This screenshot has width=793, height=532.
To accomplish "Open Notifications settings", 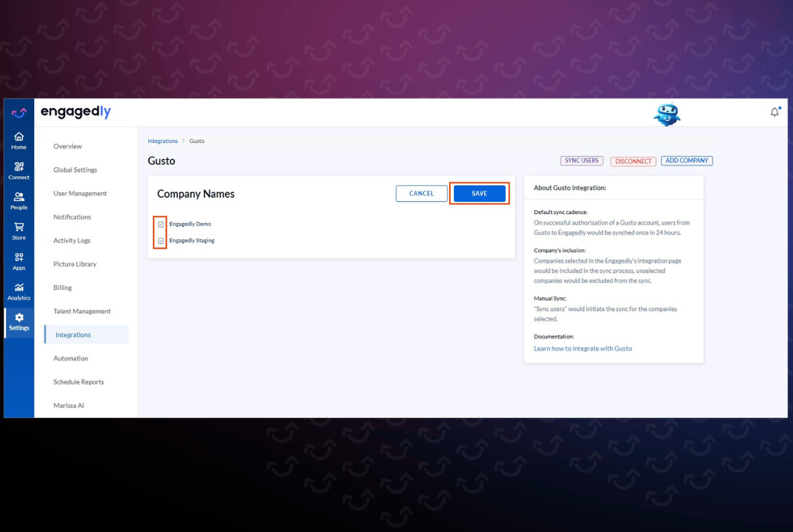I will tap(72, 217).
